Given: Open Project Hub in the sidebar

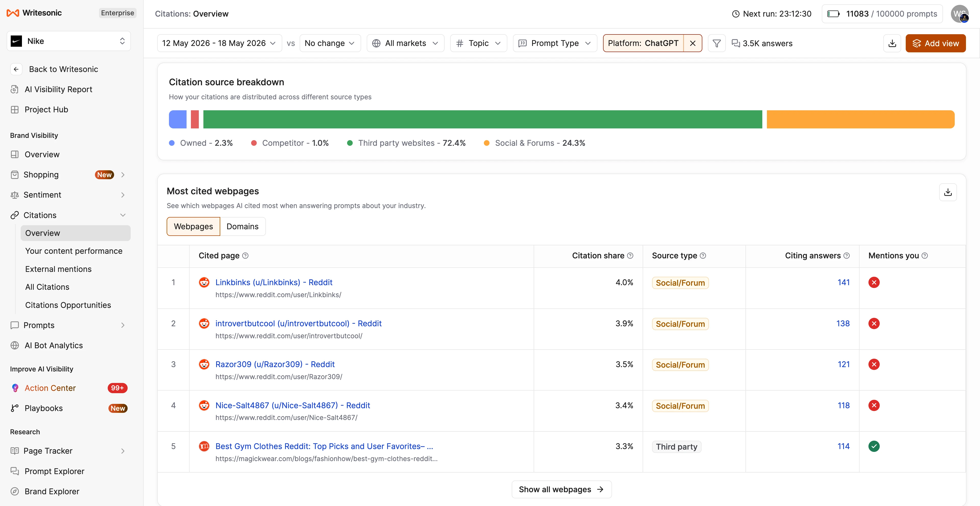Looking at the screenshot, I should pos(46,110).
